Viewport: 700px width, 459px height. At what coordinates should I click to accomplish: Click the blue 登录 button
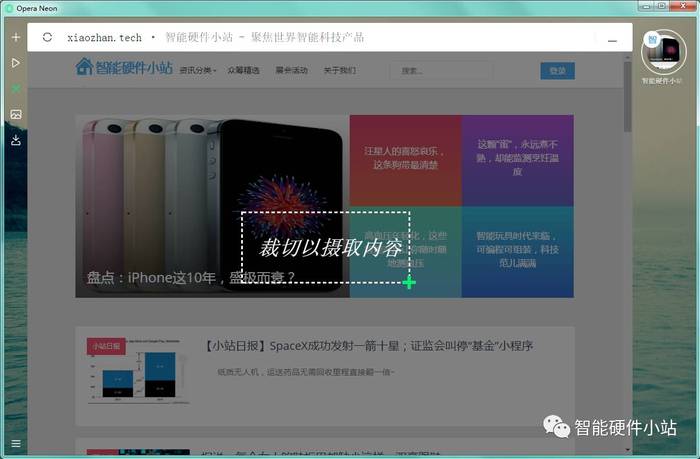click(x=558, y=71)
